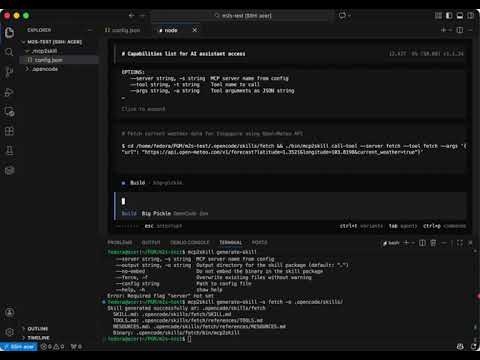Split the editor right

pos(460,30)
